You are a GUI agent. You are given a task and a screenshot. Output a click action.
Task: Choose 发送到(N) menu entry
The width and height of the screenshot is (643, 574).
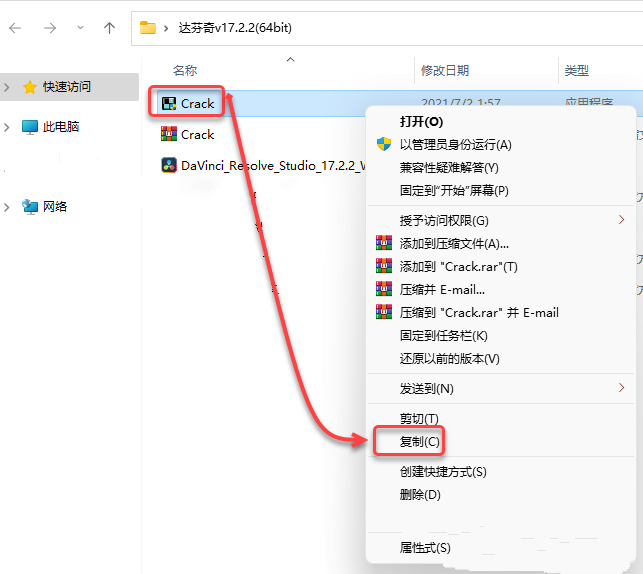(x=427, y=389)
